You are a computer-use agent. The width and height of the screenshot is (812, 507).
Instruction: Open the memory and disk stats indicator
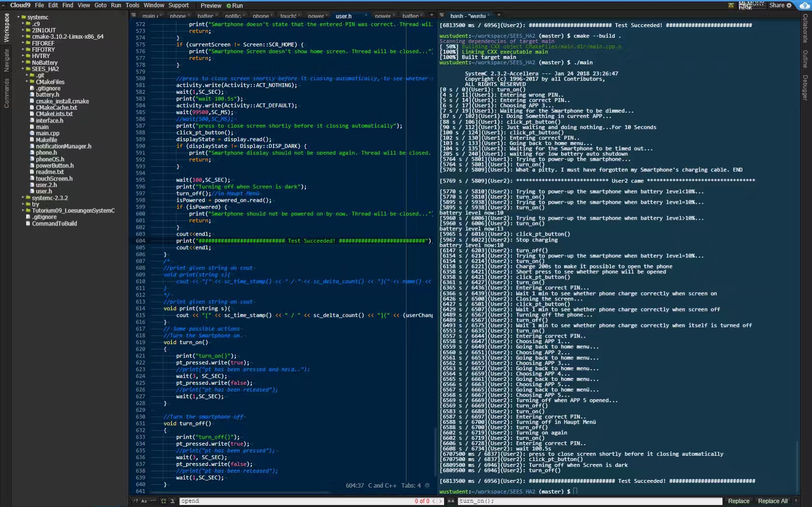751,5
